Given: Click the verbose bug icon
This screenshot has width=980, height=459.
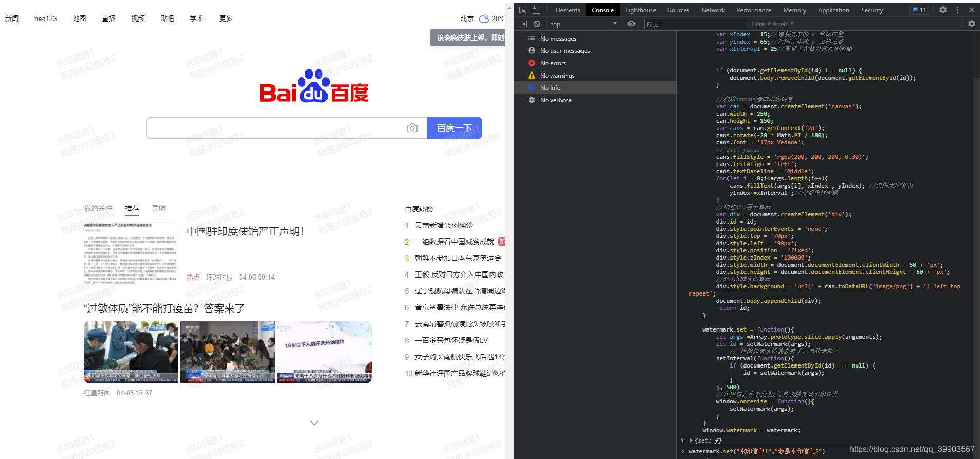Looking at the screenshot, I should (x=532, y=100).
